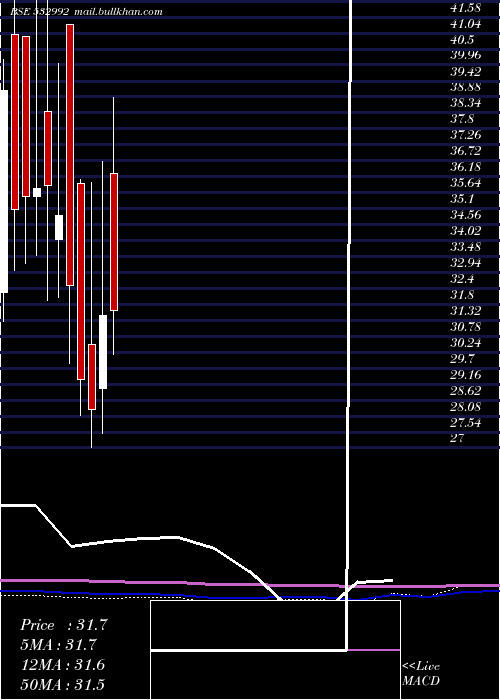Click the 36.18 price axis label
This screenshot has height=700, width=500.
pyautogui.click(x=466, y=167)
